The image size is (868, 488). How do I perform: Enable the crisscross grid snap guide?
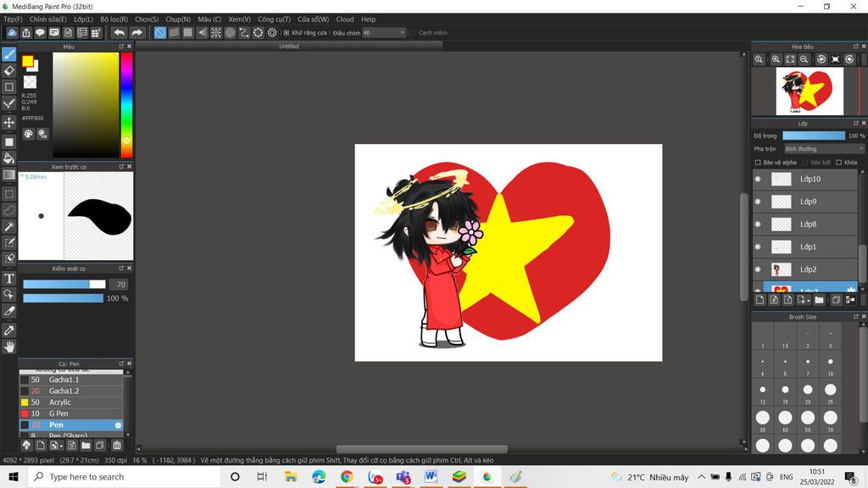click(x=187, y=33)
